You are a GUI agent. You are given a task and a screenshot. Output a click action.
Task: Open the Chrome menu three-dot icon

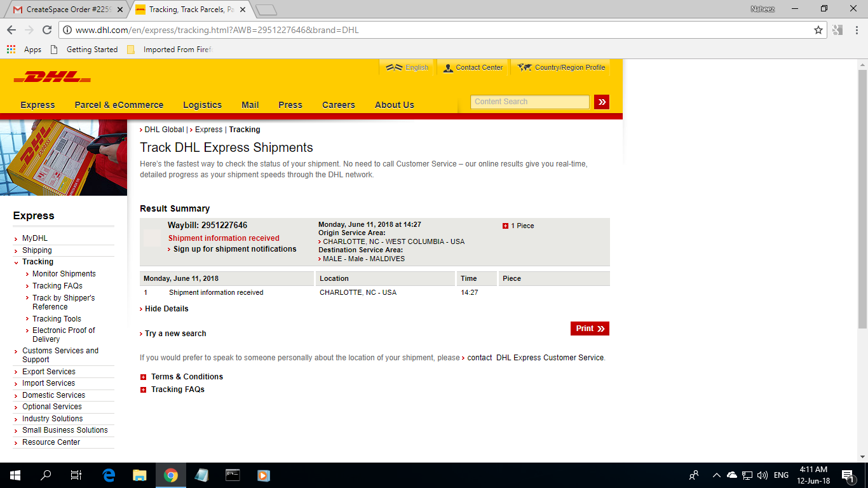pyautogui.click(x=856, y=30)
